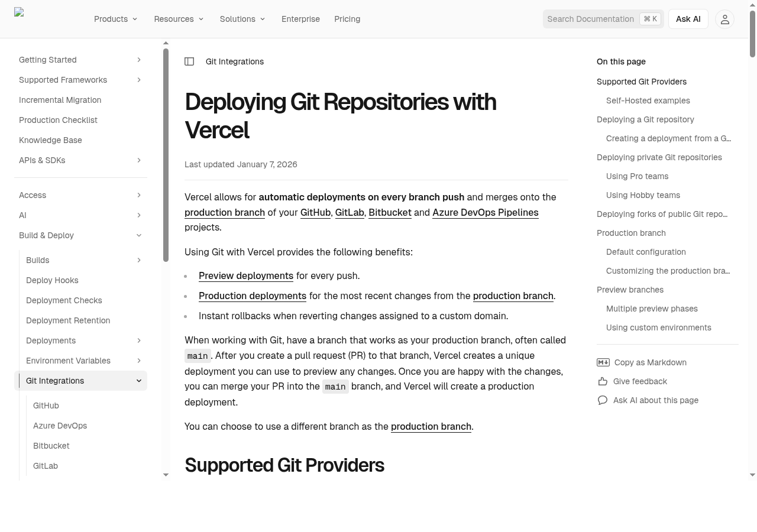Follow the GitHub link in the intro paragraph
The width and height of the screenshot is (757, 532).
(315, 212)
